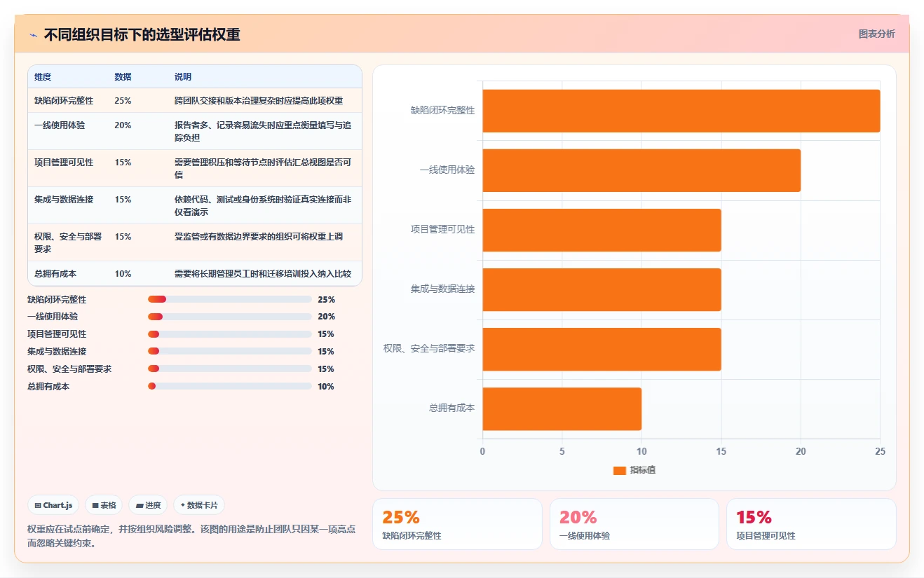Image resolution: width=924 pixels, height=578 pixels.
Task: Click the 缺陷闭环完整性 chart bar
Action: click(681, 111)
